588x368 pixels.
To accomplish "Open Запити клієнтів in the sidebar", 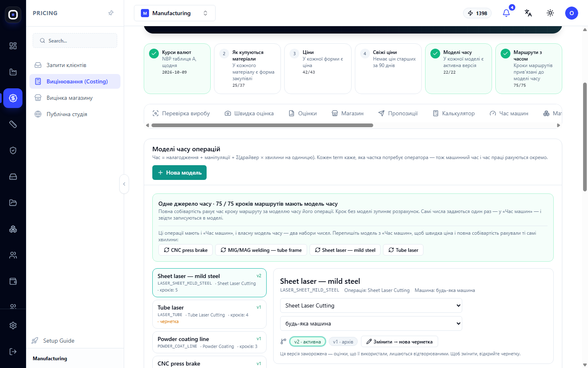I will (75, 65).
